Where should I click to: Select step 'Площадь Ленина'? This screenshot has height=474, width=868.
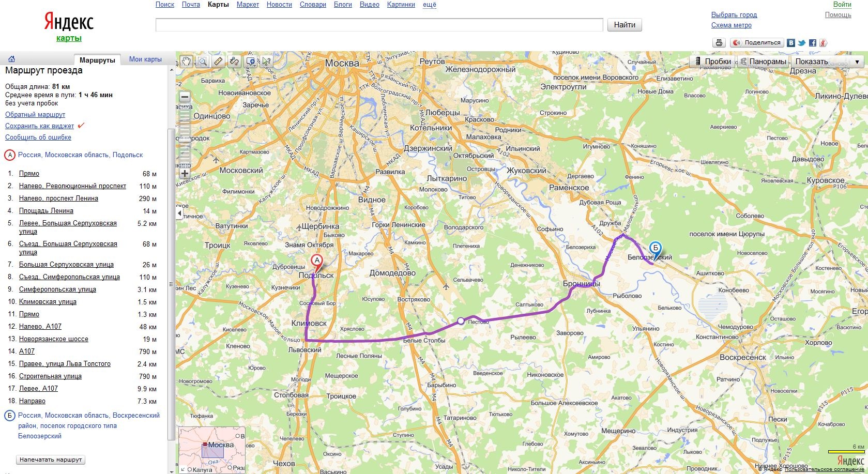pos(46,211)
